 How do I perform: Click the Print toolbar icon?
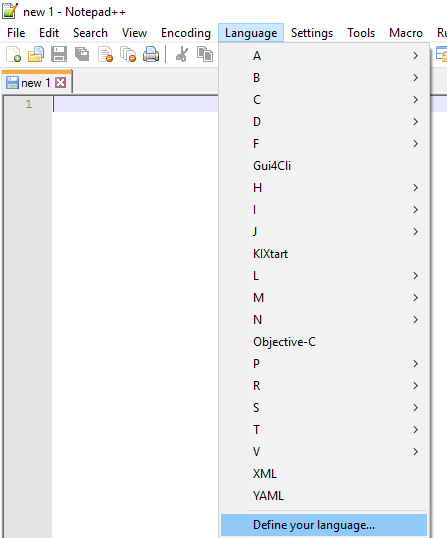[151, 54]
